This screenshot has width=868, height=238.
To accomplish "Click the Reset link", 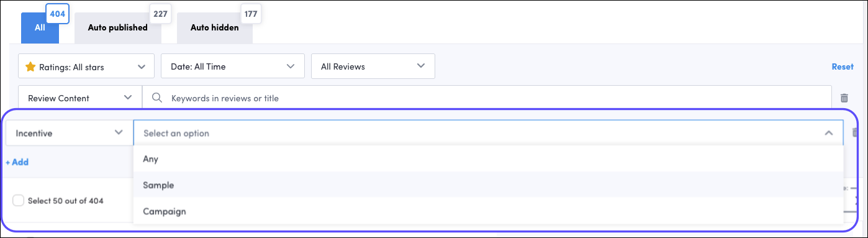I will [843, 66].
